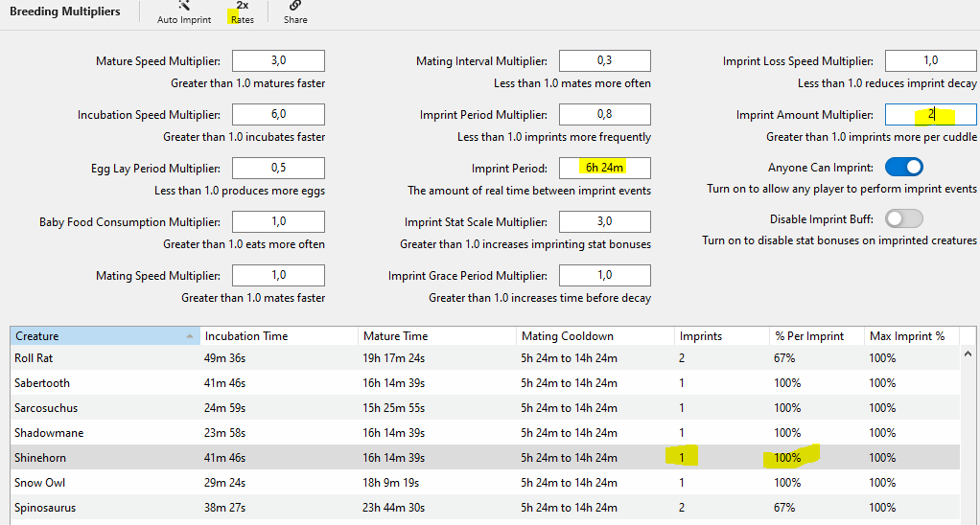Edit the Imprint Stat Scale Multiplier field
Image resolution: width=980 pixels, height=525 pixels.
604,222
